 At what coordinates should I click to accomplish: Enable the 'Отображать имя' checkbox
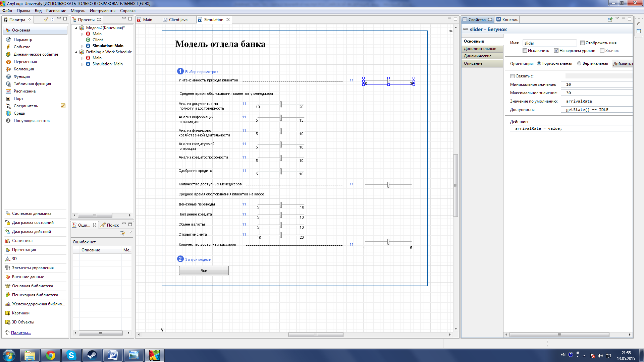tap(583, 43)
